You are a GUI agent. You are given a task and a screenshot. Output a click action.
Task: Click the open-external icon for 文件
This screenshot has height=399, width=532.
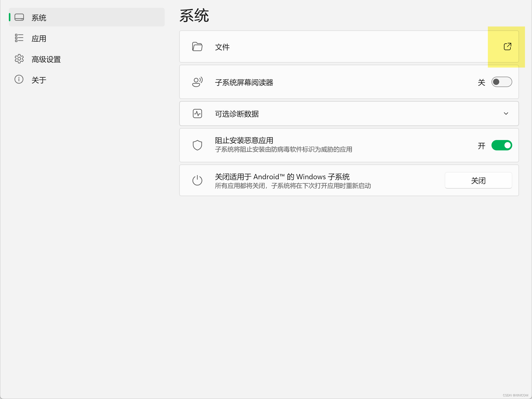click(x=507, y=46)
